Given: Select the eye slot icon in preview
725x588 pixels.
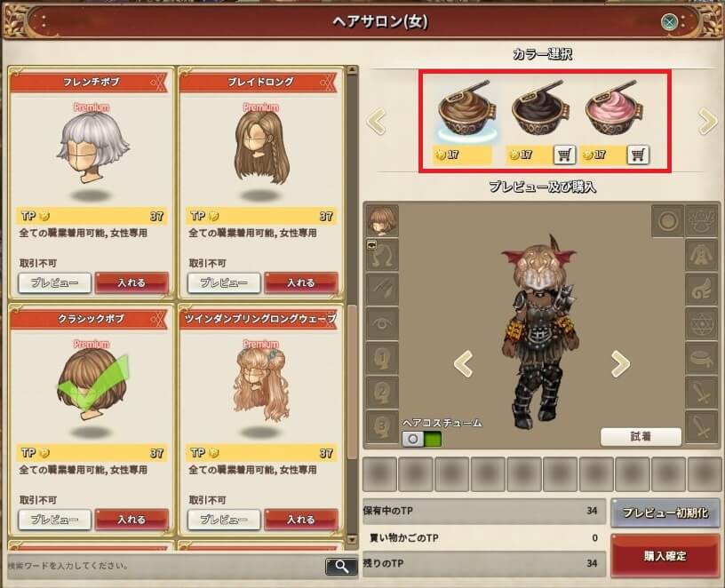Looking at the screenshot, I should [382, 323].
